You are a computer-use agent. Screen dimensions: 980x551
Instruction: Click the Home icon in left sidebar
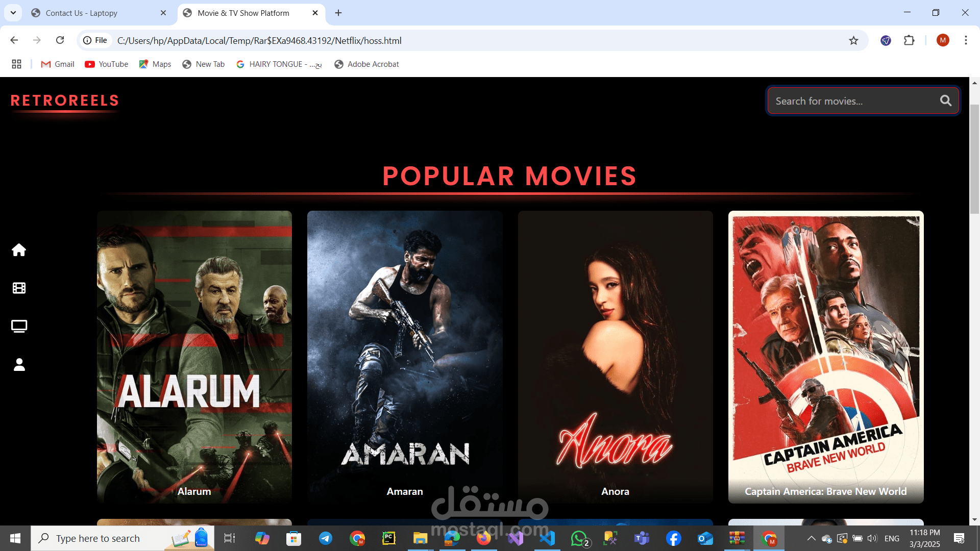19,250
